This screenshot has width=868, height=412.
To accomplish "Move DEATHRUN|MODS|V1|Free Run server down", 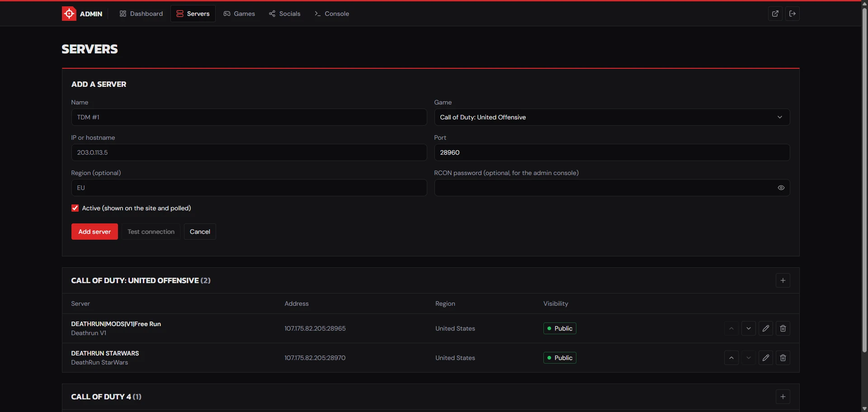I will [x=749, y=328].
